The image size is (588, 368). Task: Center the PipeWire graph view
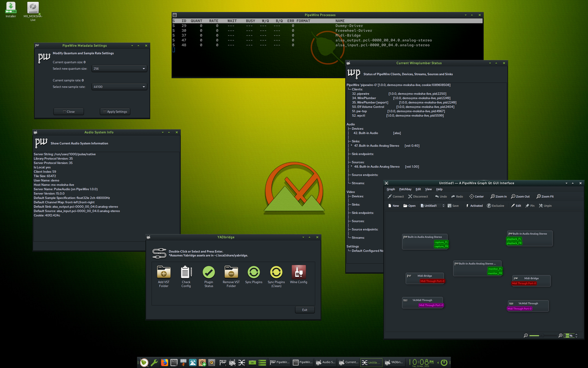point(476,196)
